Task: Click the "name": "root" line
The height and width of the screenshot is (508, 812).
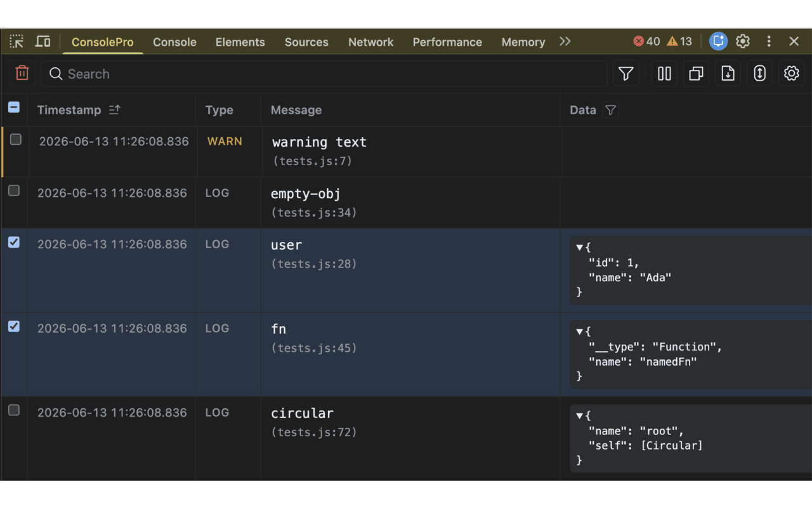Action: point(636,431)
